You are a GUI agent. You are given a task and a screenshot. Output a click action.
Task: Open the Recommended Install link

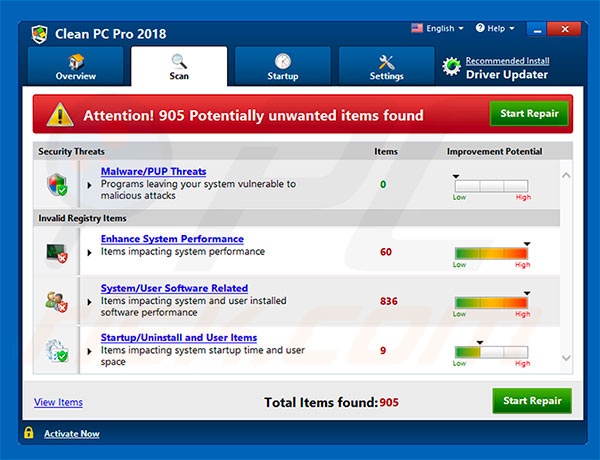pos(507,61)
